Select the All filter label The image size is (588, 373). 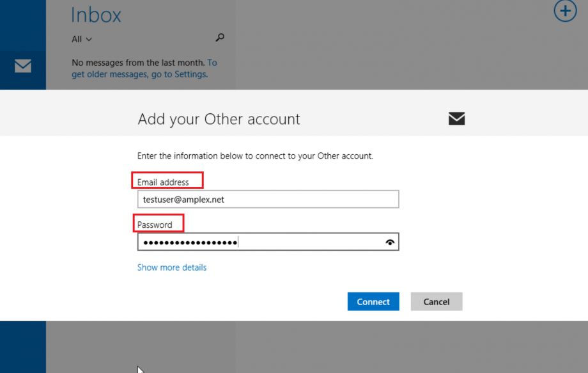pos(77,39)
